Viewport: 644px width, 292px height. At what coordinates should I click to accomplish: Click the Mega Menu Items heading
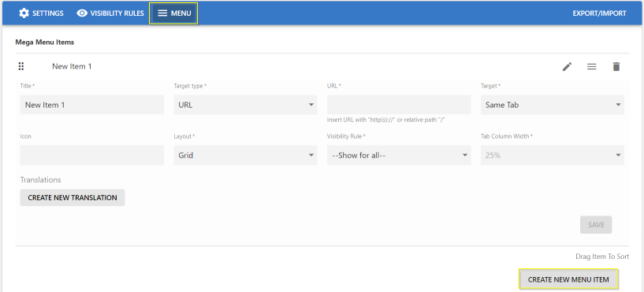(x=44, y=42)
